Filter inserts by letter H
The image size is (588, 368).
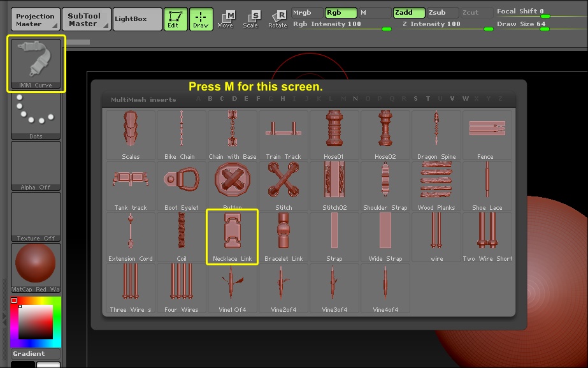[x=283, y=99]
